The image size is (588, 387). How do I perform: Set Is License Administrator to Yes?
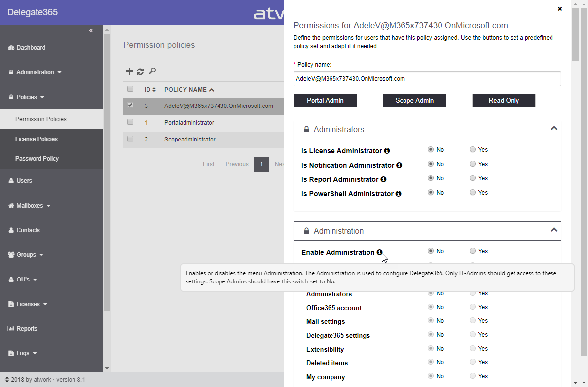[x=473, y=149]
